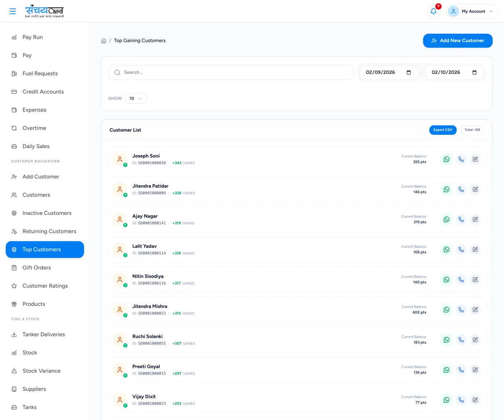Click the Sanchay Card logo
Image resolution: width=504 pixels, height=420 pixels.
[x=45, y=11]
